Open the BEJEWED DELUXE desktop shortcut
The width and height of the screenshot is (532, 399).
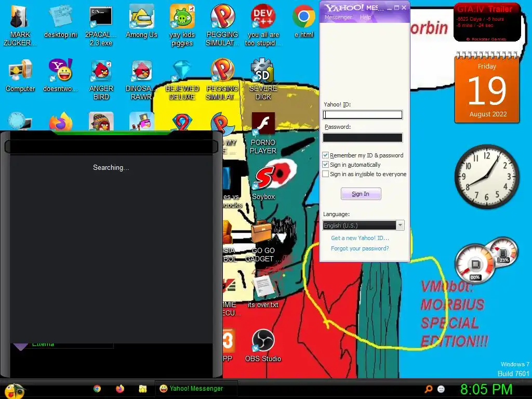(182, 79)
